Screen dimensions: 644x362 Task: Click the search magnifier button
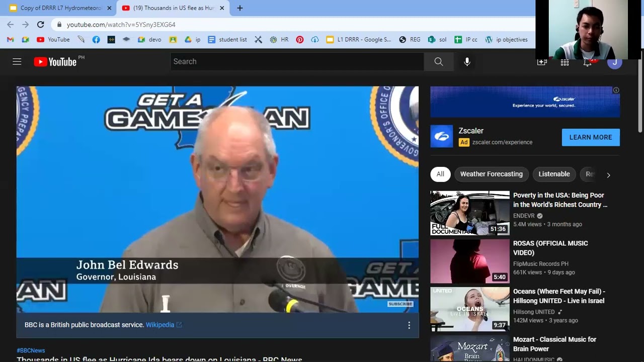pos(439,61)
